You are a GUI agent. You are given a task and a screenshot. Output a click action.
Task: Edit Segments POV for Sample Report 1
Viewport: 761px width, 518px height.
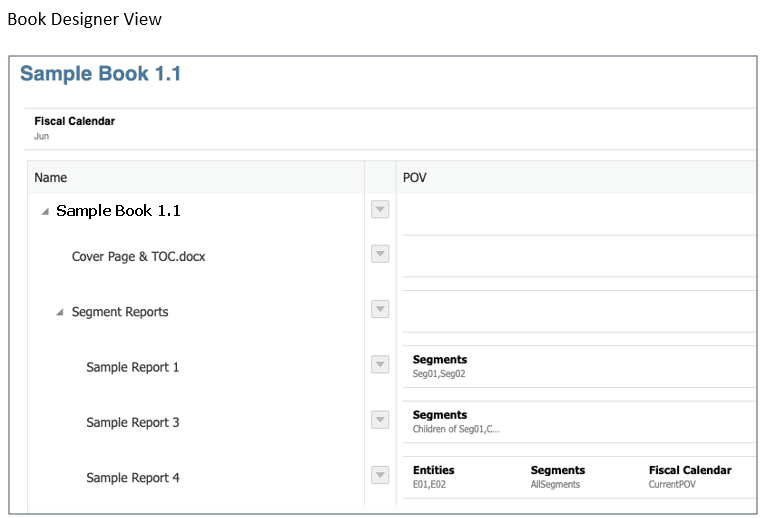[x=439, y=366]
